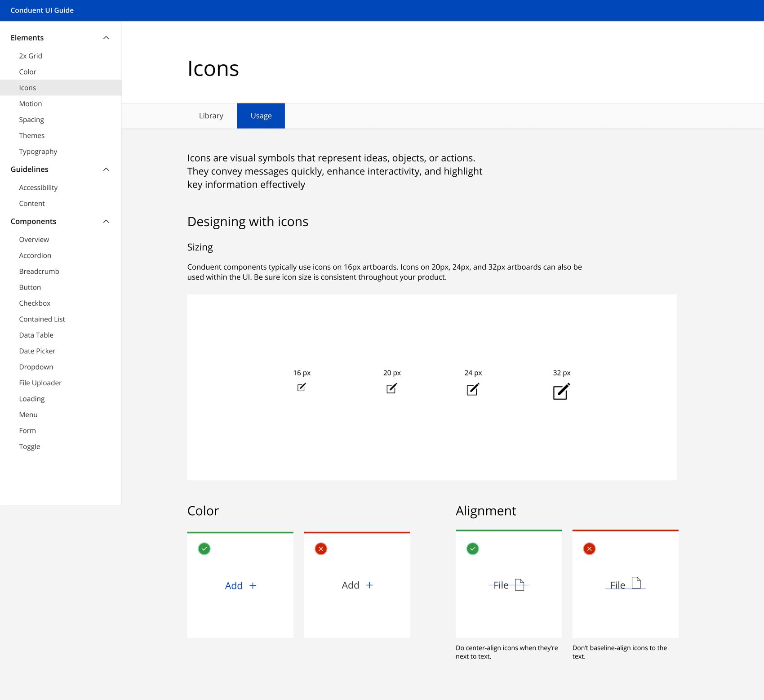Click the struck-through File text in do card
The height and width of the screenshot is (700, 764).
pyautogui.click(x=501, y=585)
